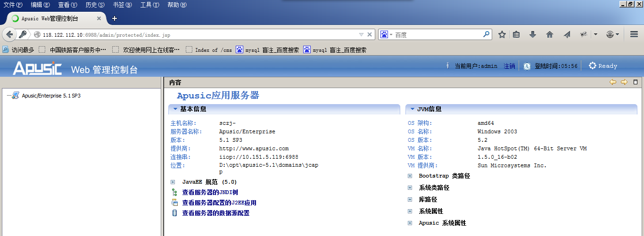
Task: Expand the Apusic 系统属性 section
Action: (410, 223)
